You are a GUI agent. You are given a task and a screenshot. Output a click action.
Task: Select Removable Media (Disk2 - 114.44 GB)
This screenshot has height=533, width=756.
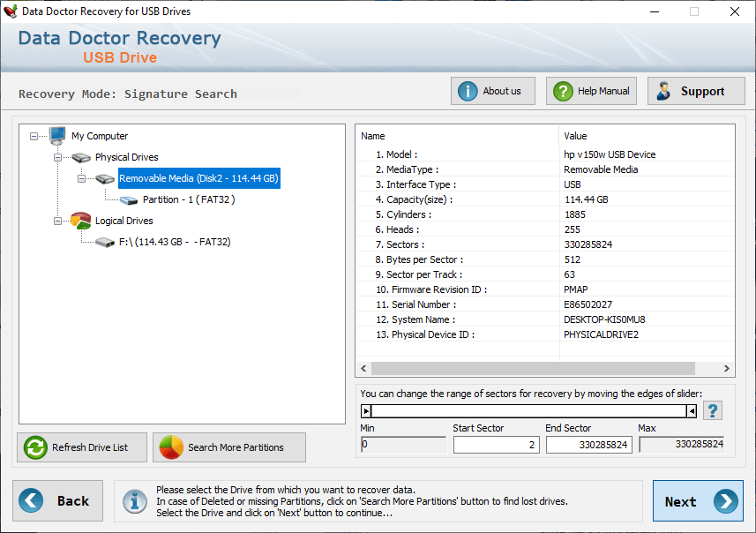point(198,178)
